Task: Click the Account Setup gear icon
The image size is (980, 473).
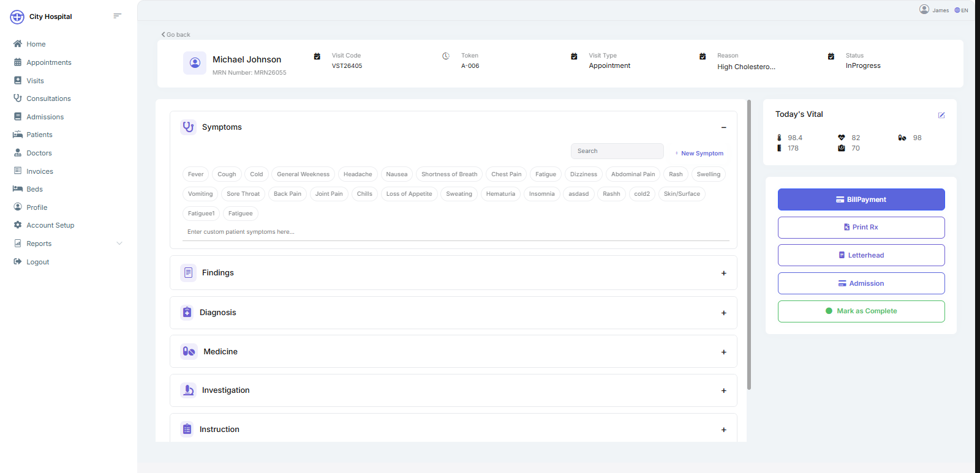Action: coord(18,225)
